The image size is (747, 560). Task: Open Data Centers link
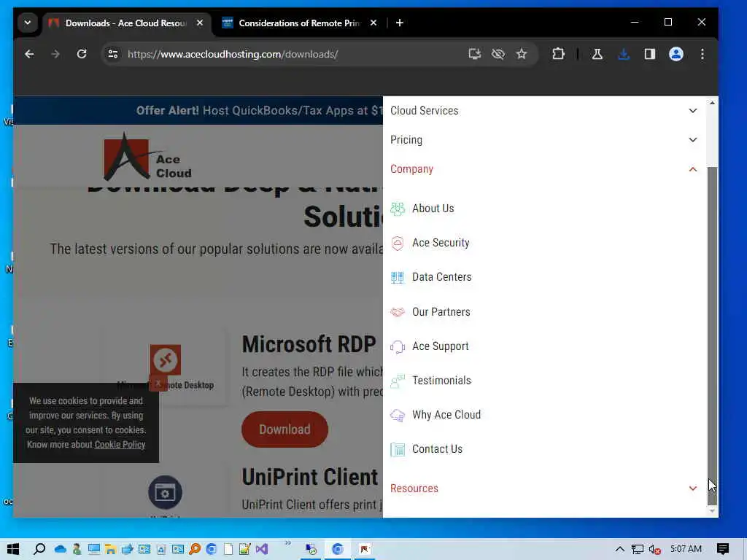click(x=441, y=276)
